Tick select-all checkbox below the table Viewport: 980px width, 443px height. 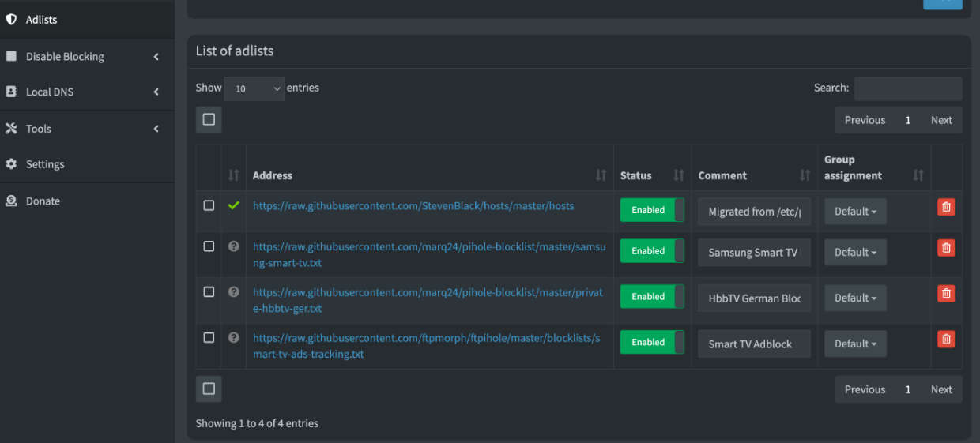(x=209, y=389)
